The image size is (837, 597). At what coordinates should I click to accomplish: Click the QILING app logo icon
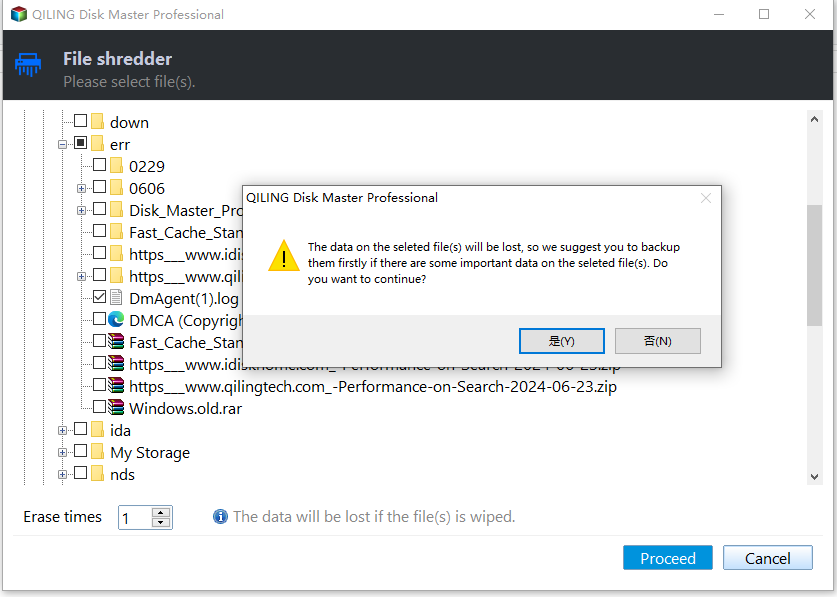[19, 14]
